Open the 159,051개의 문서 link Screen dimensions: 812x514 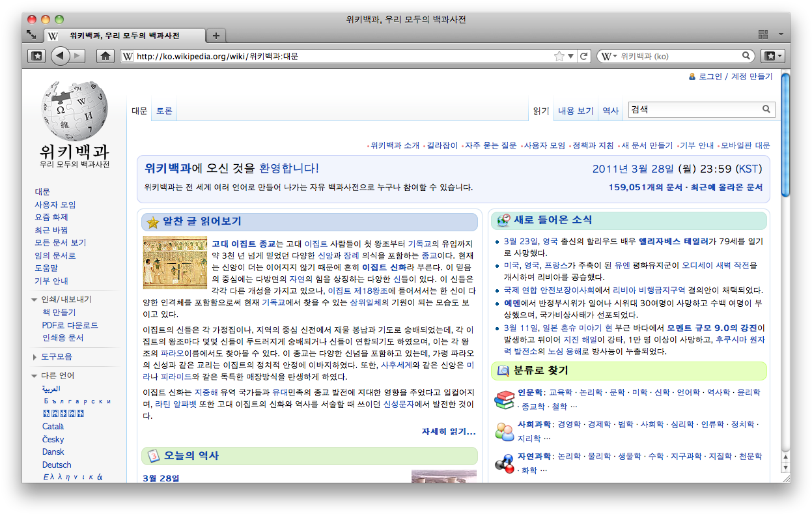click(x=645, y=187)
